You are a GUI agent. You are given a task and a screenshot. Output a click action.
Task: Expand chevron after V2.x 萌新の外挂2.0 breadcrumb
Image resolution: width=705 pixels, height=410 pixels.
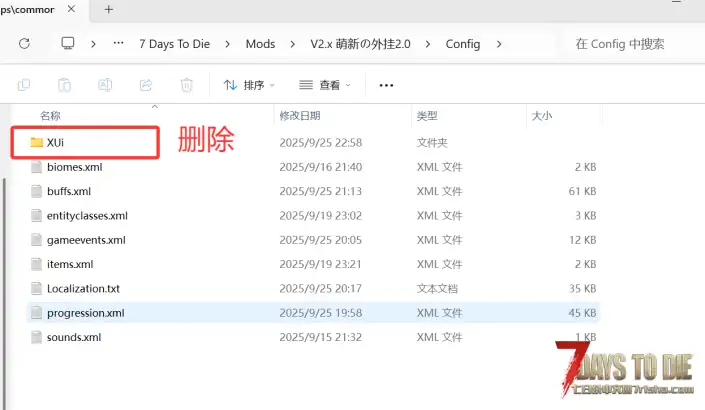[x=428, y=44]
